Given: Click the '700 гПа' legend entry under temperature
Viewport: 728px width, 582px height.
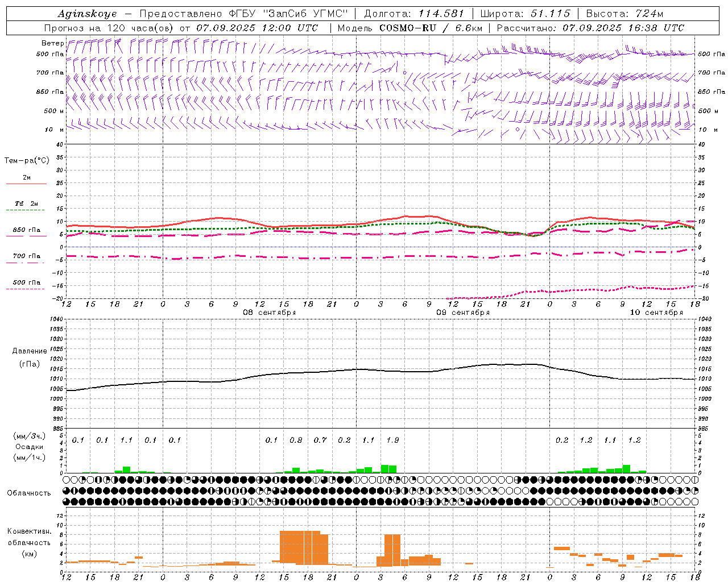Looking at the screenshot, I should click(x=26, y=256).
